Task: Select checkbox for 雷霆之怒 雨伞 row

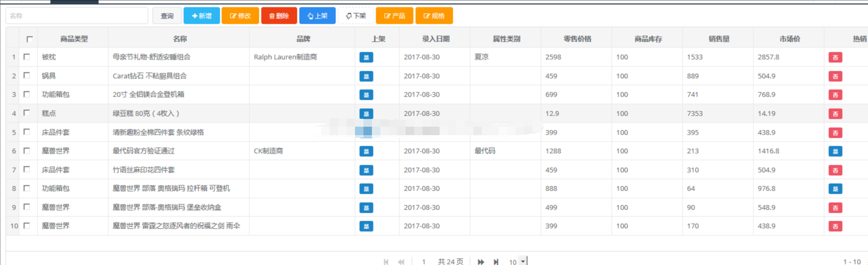Action: pyautogui.click(x=27, y=225)
